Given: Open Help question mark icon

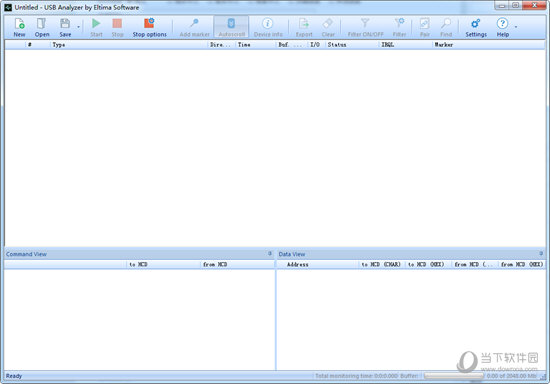Looking at the screenshot, I should click(x=502, y=27).
